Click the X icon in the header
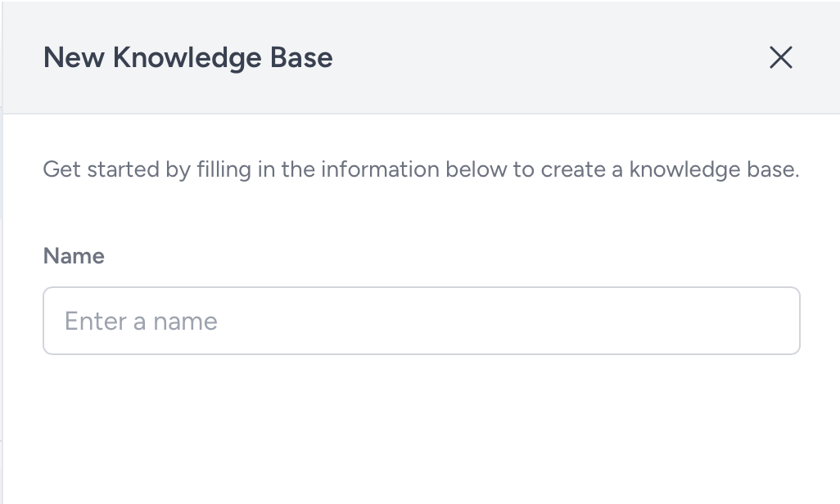Screen dimensions: 840x504 click(781, 57)
